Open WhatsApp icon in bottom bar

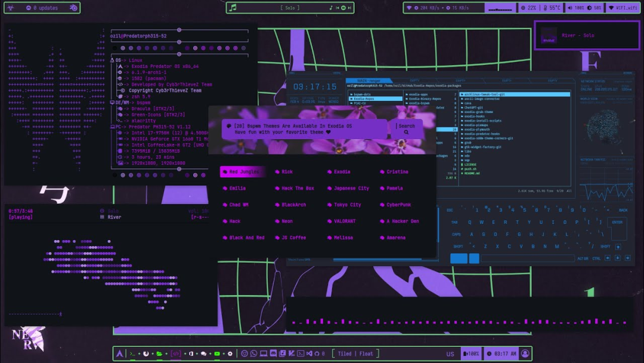click(254, 353)
